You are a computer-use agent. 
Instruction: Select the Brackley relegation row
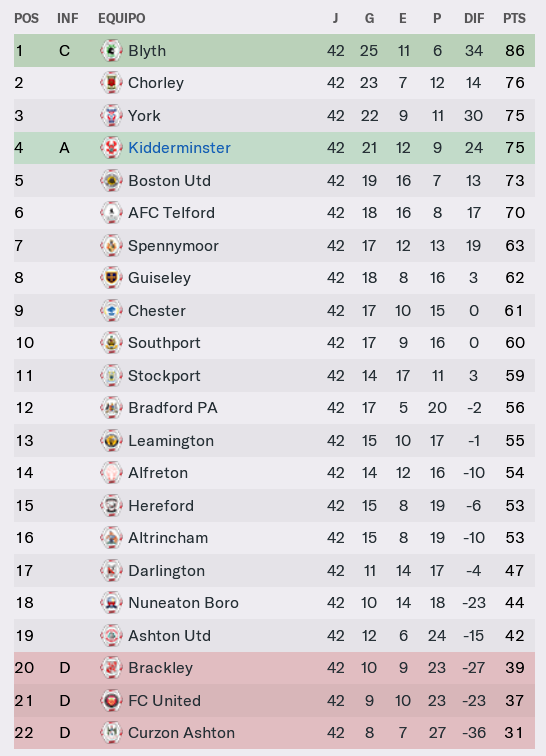point(274,668)
